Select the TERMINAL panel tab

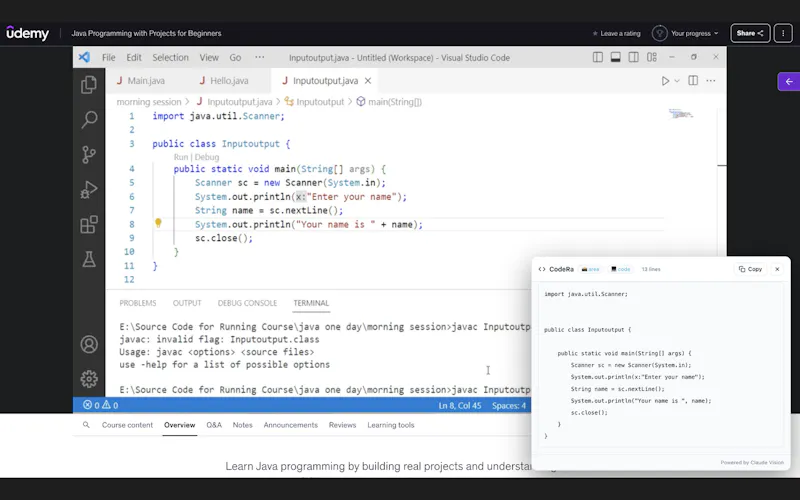(311, 303)
